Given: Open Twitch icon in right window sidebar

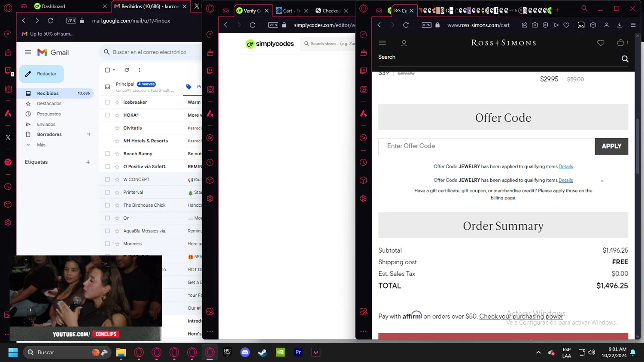Looking at the screenshot, I should (364, 71).
